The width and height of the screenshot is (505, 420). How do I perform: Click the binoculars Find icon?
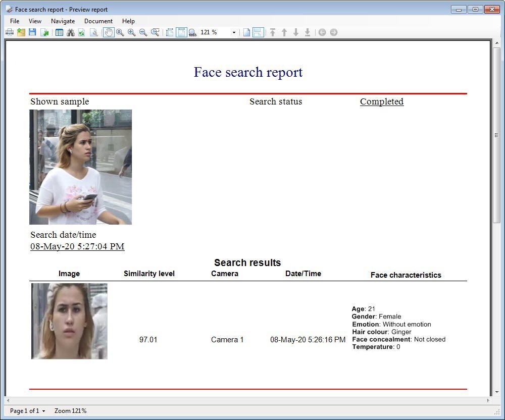click(71, 32)
